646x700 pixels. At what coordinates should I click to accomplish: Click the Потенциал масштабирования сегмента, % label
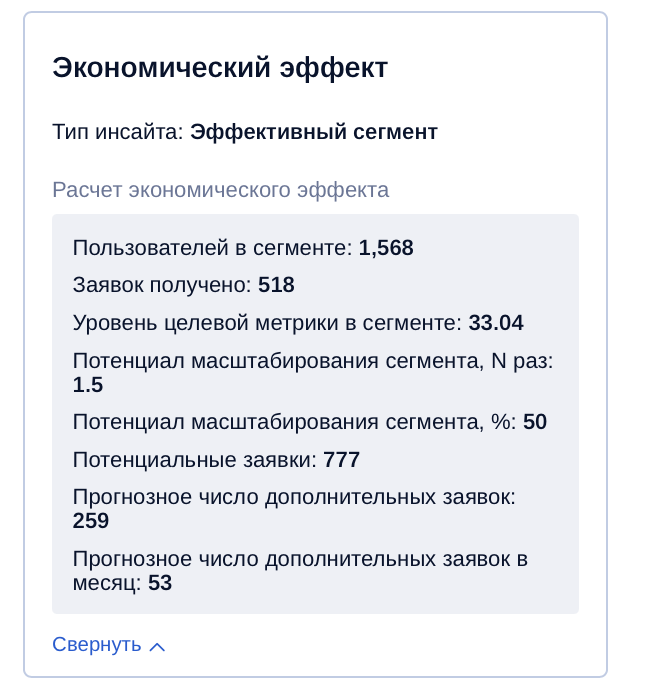[294, 422]
